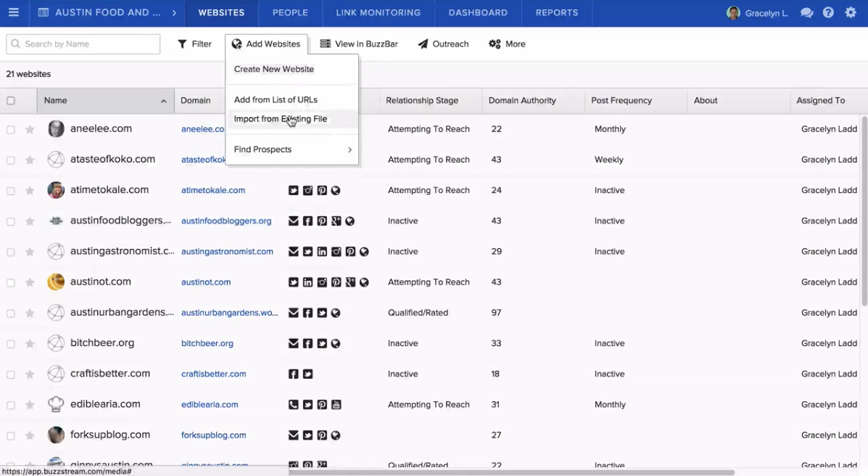Sort by the Post Frequency column
868x476 pixels.
click(x=636, y=100)
